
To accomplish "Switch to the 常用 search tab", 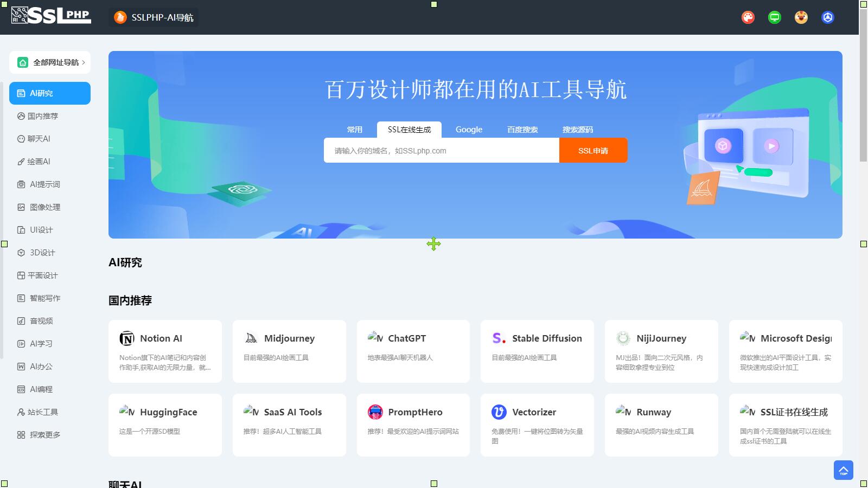I will pyautogui.click(x=355, y=130).
